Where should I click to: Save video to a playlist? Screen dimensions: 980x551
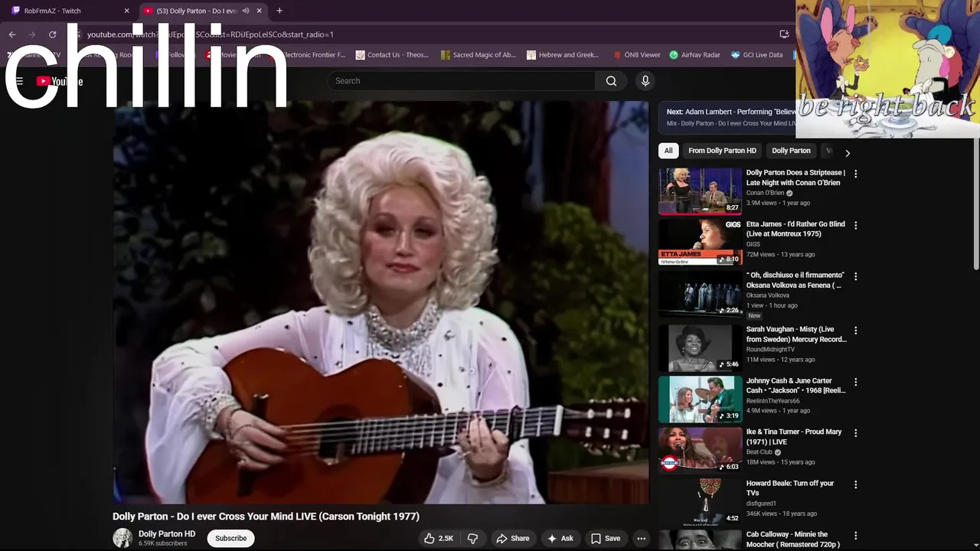pos(606,538)
